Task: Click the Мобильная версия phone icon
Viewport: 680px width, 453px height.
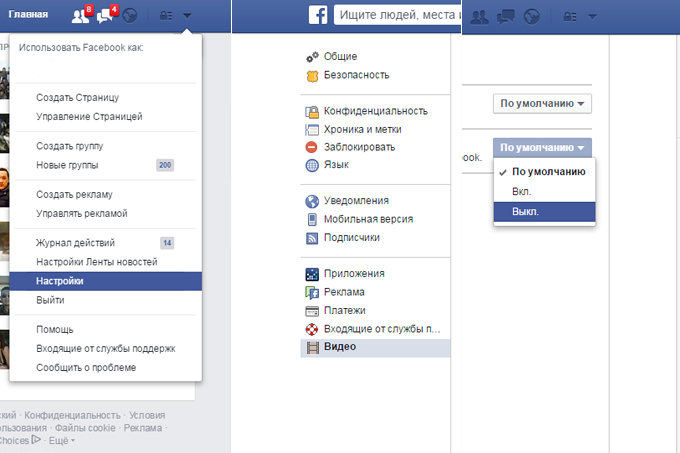Action: tap(312, 220)
